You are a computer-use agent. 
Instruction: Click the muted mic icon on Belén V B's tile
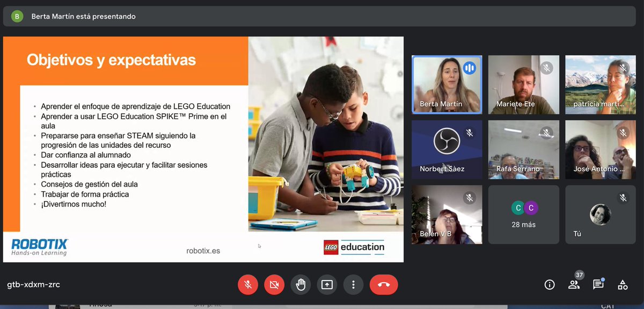[470, 198]
